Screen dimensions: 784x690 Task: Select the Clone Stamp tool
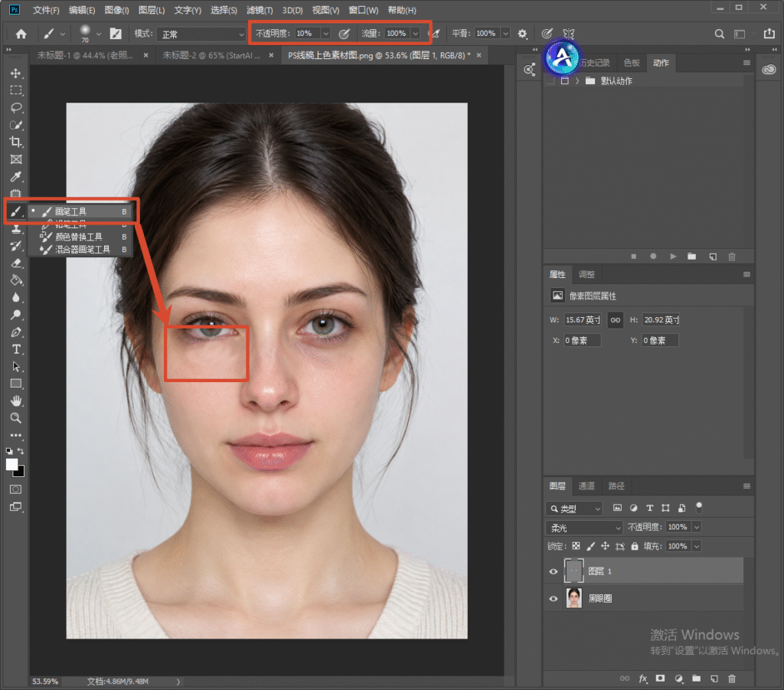16,230
